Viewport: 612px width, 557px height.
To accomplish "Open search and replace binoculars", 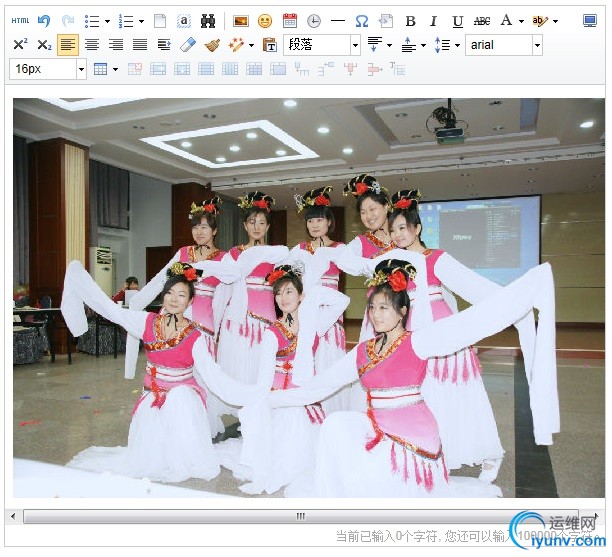I will pos(208,21).
